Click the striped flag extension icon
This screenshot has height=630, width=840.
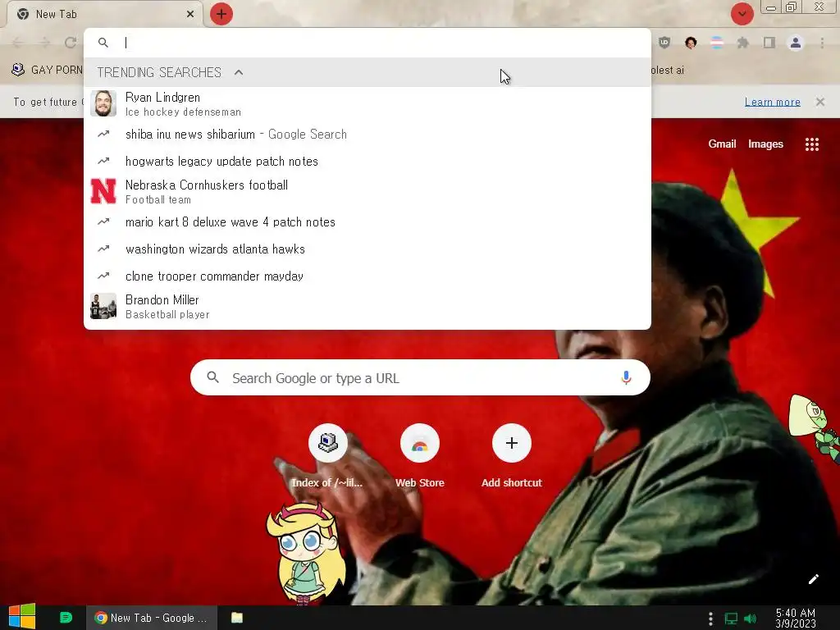coord(717,43)
